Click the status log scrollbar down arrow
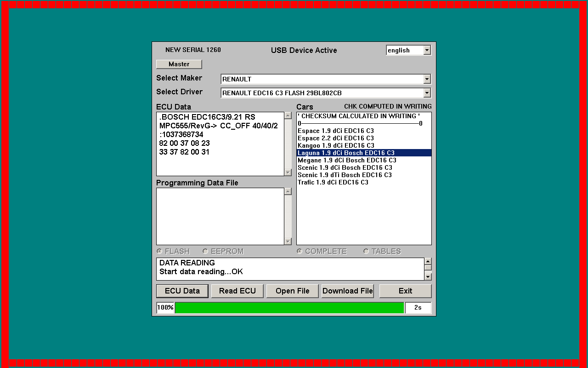This screenshot has height=368, width=588. click(428, 276)
